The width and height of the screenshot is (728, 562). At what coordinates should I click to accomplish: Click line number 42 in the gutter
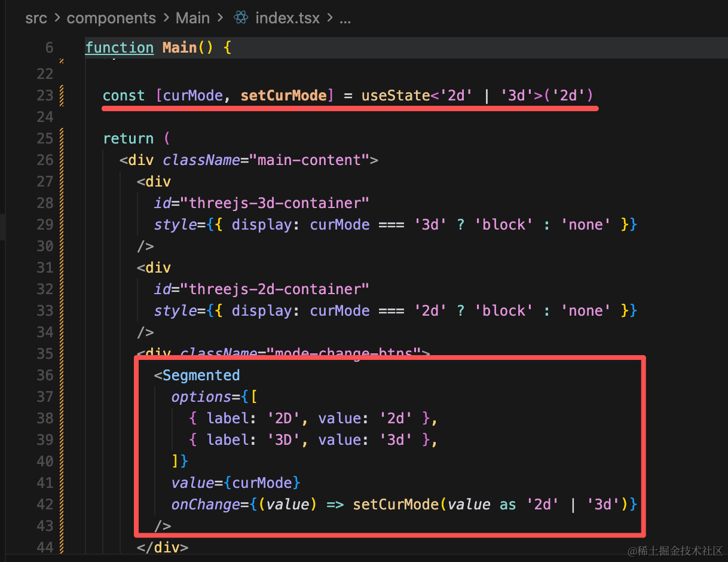(x=45, y=505)
